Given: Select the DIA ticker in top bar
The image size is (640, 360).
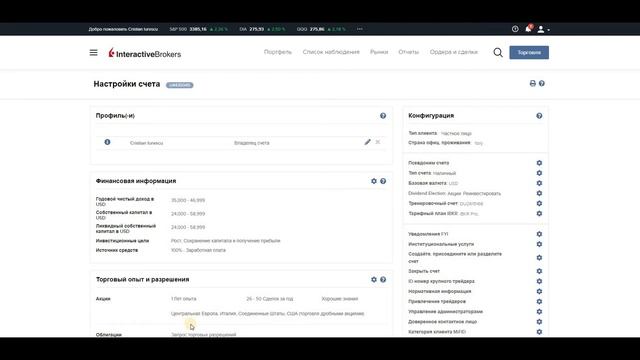Looking at the screenshot, I should coord(262,29).
